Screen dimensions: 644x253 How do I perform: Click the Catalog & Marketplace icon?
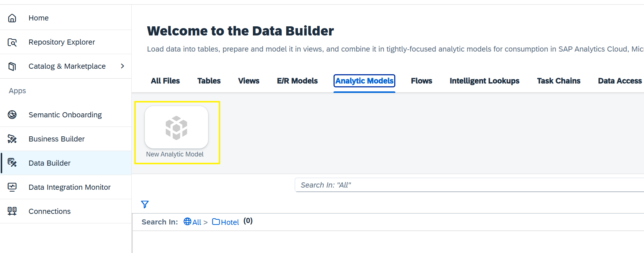click(12, 66)
